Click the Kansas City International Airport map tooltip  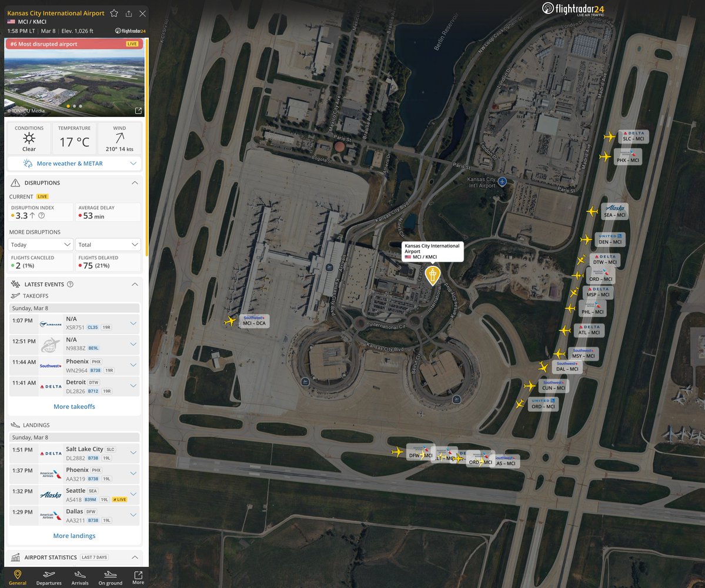click(x=432, y=251)
